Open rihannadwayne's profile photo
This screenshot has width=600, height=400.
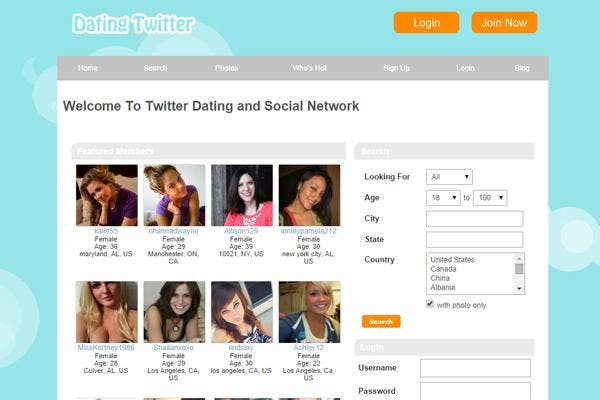coord(174,195)
